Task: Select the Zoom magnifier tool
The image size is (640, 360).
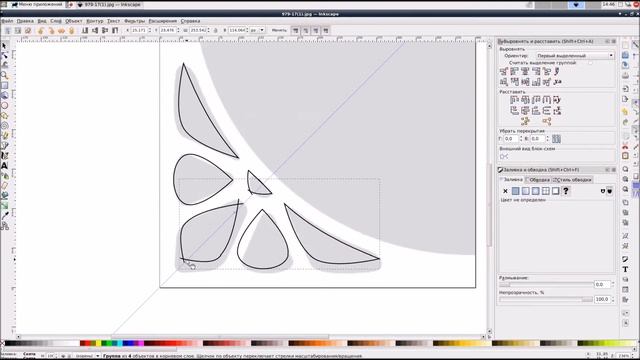Action: [4, 76]
